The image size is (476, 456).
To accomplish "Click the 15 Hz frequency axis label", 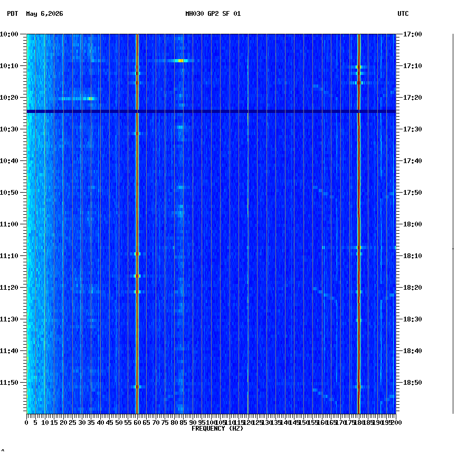I will tap(54, 423).
